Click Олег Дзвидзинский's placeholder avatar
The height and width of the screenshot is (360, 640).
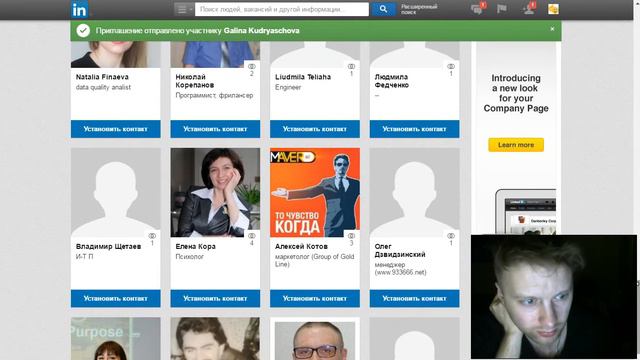point(414,192)
